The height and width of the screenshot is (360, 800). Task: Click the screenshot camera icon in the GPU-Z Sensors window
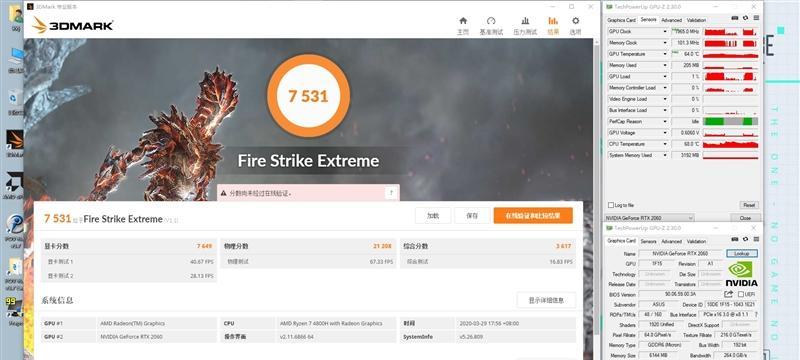point(735,18)
